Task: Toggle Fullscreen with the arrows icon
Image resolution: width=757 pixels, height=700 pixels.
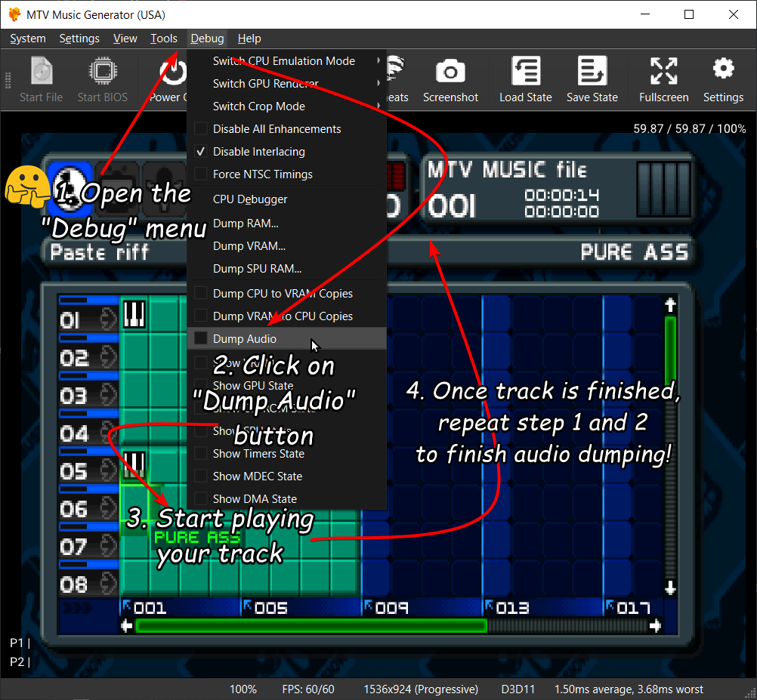Action: coord(664,72)
